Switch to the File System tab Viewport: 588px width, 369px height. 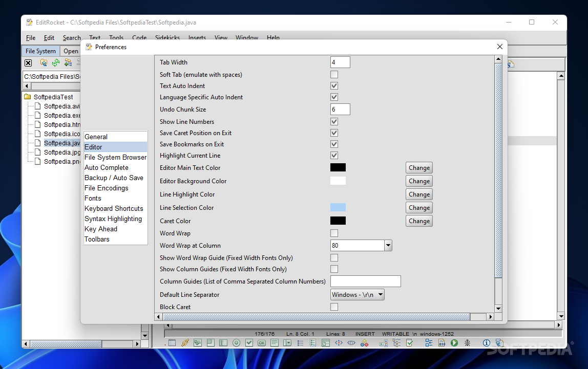[40, 51]
